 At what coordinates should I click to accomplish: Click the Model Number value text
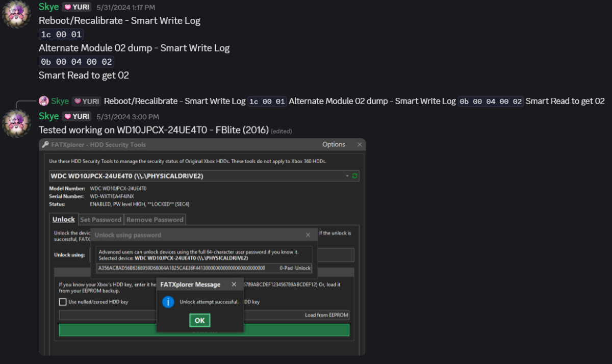click(118, 189)
